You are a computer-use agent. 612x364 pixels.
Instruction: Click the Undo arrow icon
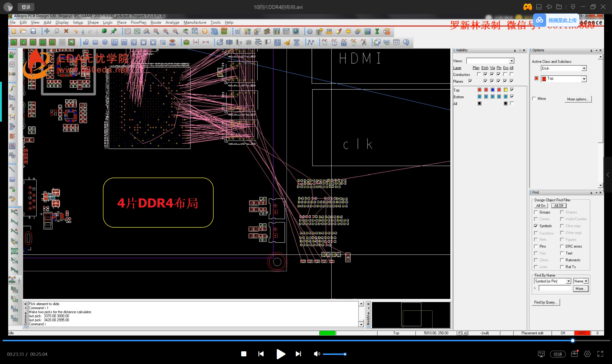[x=76, y=31]
